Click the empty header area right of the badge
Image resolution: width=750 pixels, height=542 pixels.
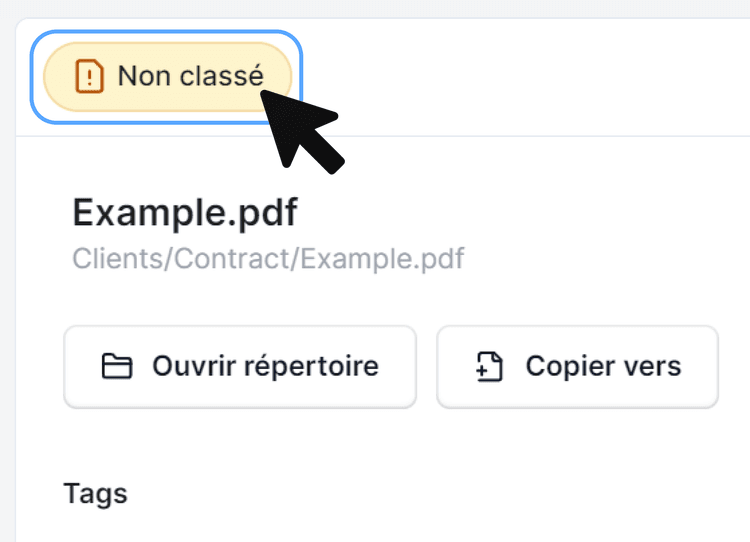tap(520, 76)
